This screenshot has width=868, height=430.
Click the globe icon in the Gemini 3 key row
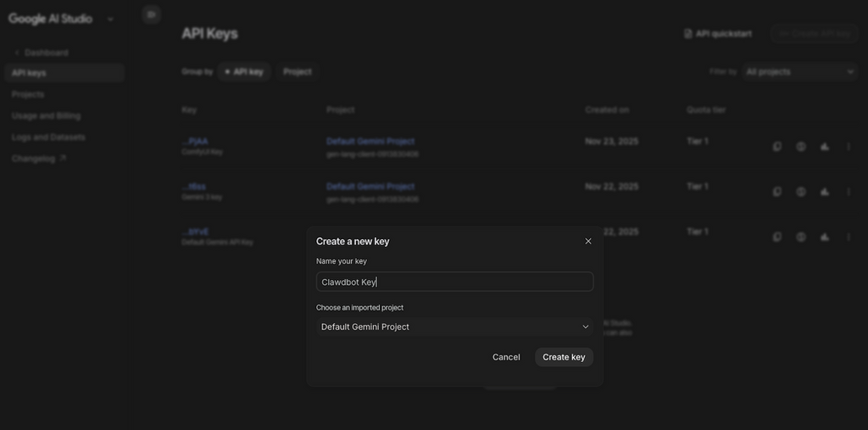tap(801, 192)
